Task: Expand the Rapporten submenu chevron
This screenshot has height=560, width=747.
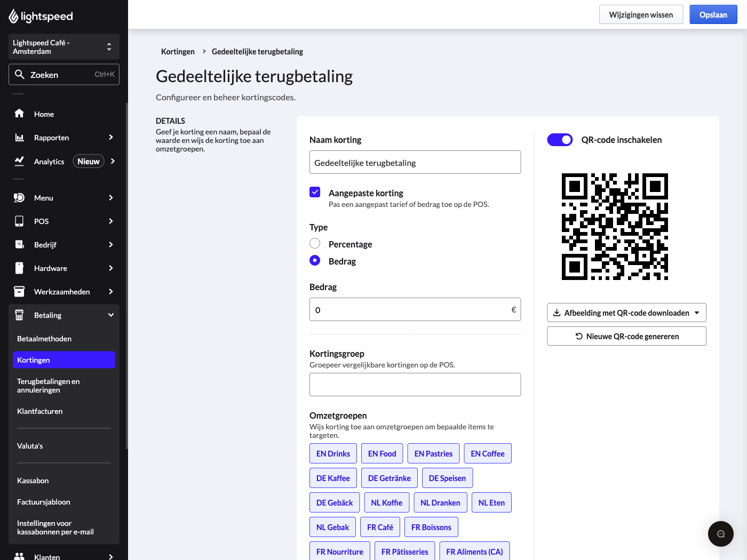Action: [x=111, y=137]
